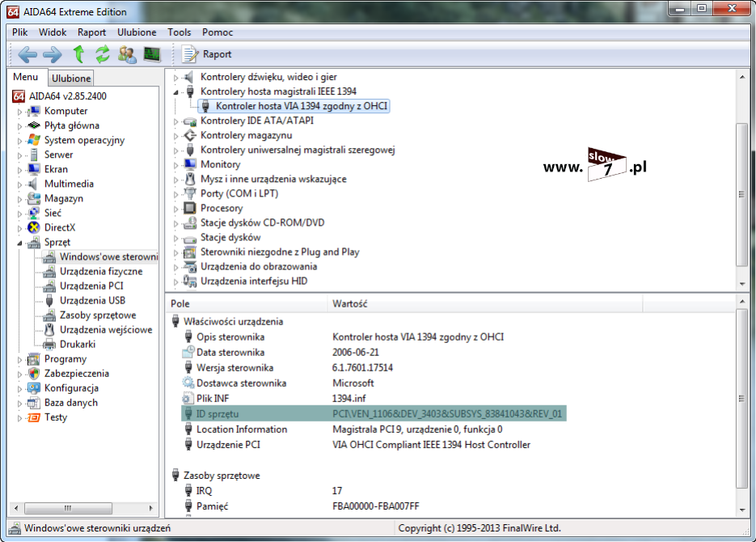Open the Widok menu
The width and height of the screenshot is (756, 542).
(x=53, y=32)
